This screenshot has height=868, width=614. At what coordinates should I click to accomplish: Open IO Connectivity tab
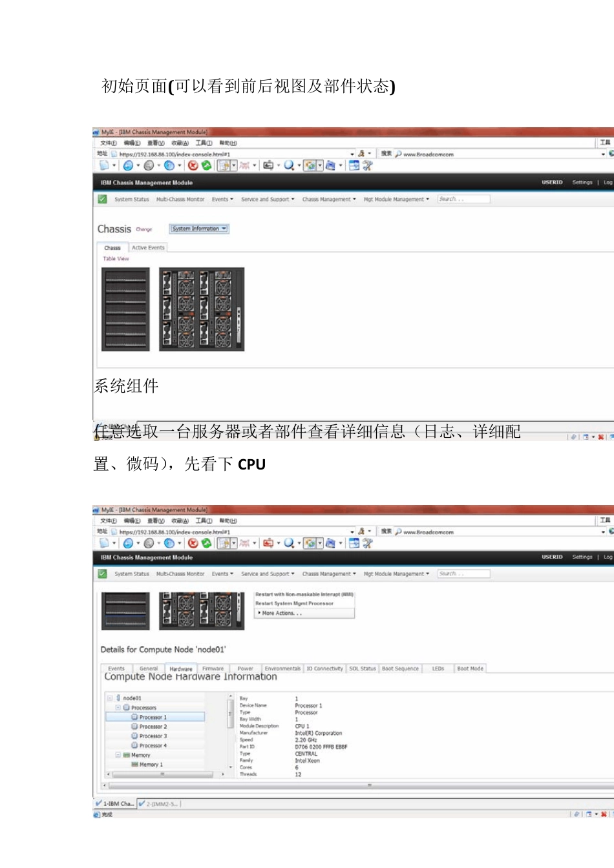click(324, 668)
